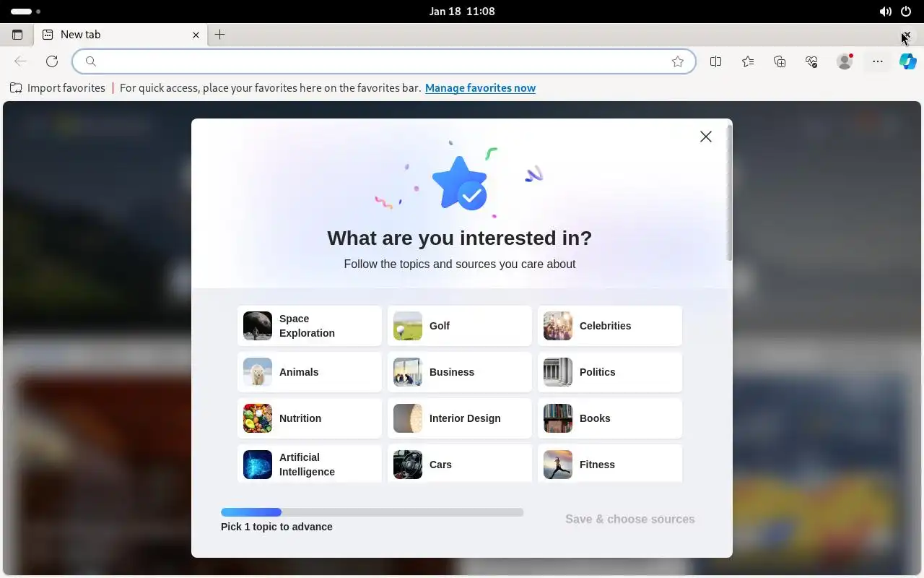Open the Collections icon
This screenshot has height=578, width=924.
780,61
